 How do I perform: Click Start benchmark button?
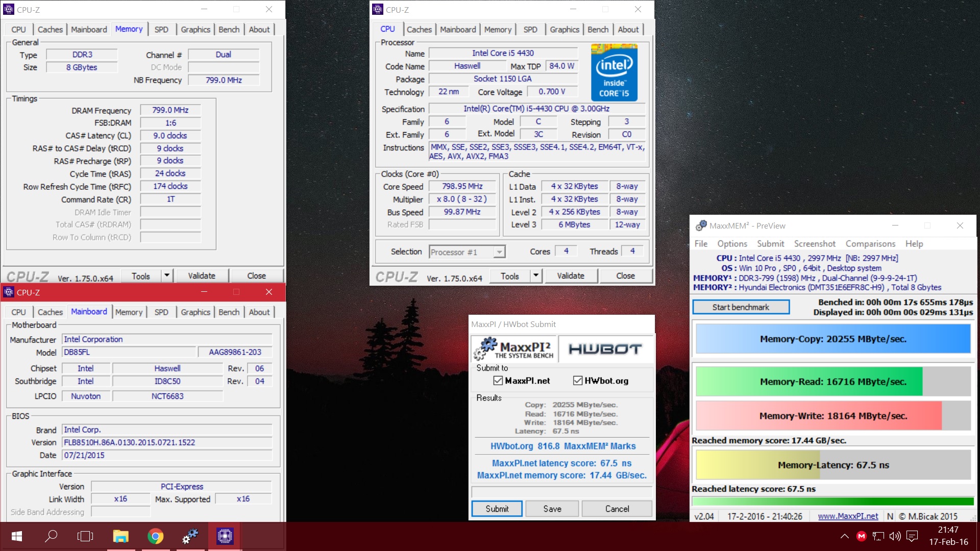click(741, 307)
